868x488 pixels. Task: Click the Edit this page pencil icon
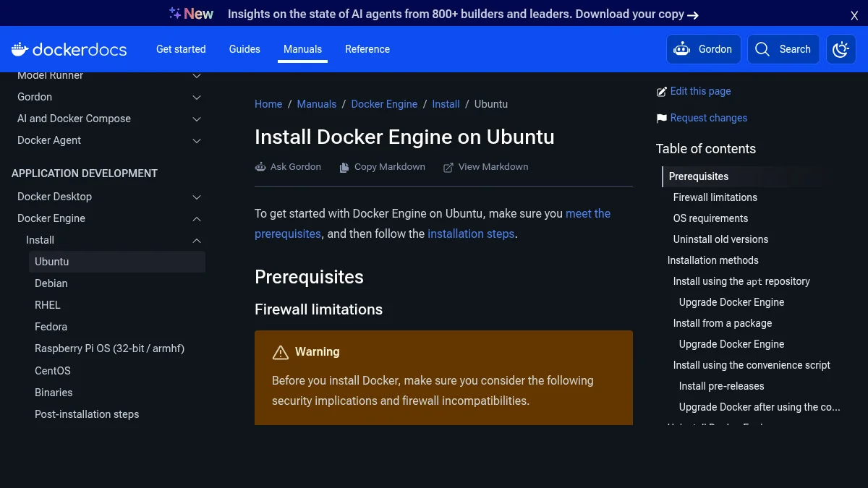point(661,92)
